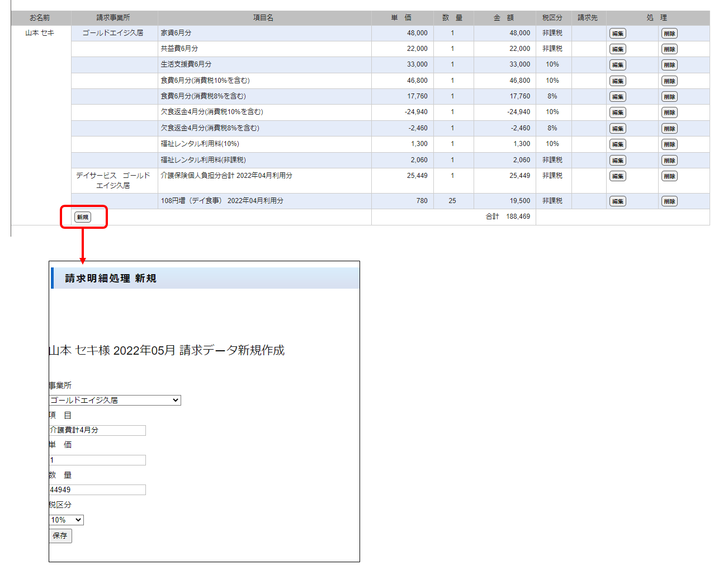728x574 pixels.
Task: Delete the 福祉レンタル利用料(非課税) row
Action: [669, 161]
